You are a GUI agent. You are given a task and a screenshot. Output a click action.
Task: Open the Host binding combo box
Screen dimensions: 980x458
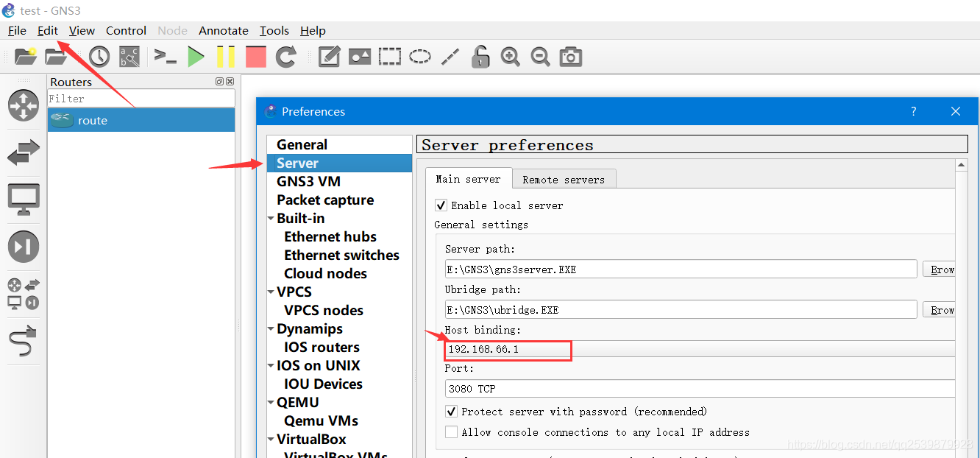tap(700, 349)
